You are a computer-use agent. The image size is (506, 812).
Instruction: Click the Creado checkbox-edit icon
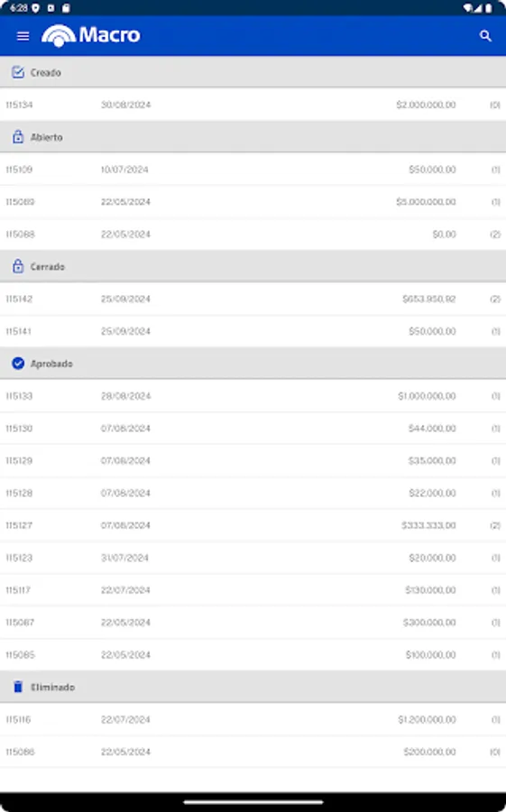(18, 72)
